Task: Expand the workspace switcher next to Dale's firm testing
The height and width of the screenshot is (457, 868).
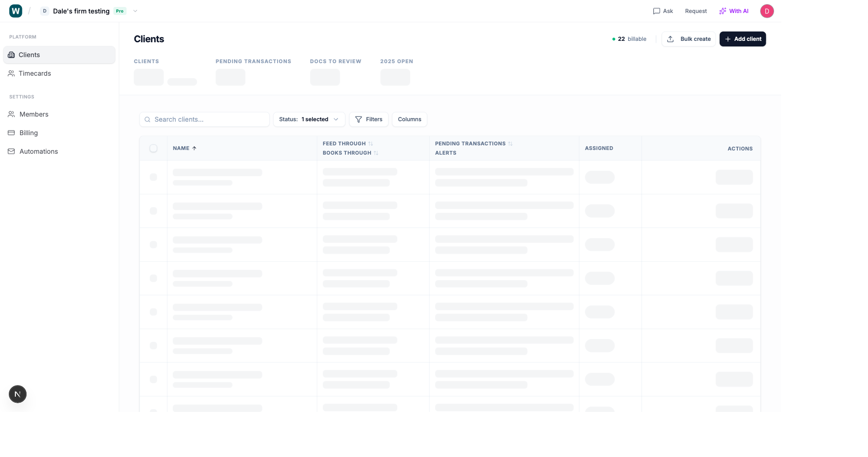Action: tap(135, 11)
